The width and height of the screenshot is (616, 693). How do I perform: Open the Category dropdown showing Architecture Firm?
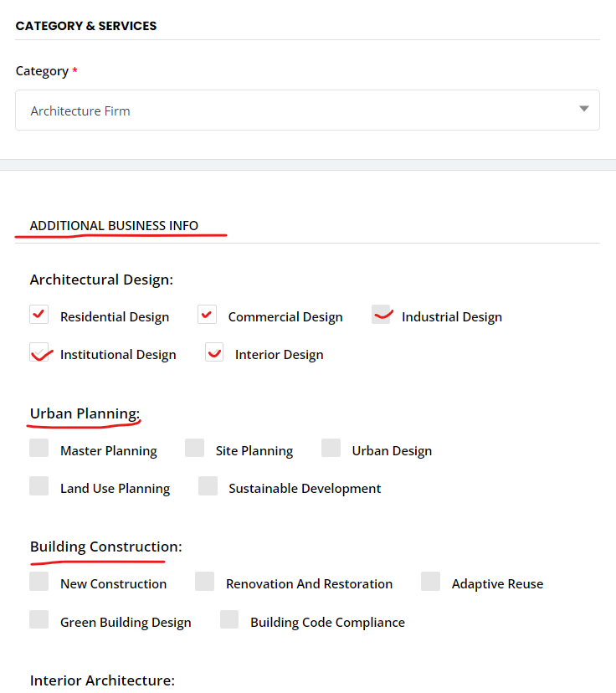(307, 110)
